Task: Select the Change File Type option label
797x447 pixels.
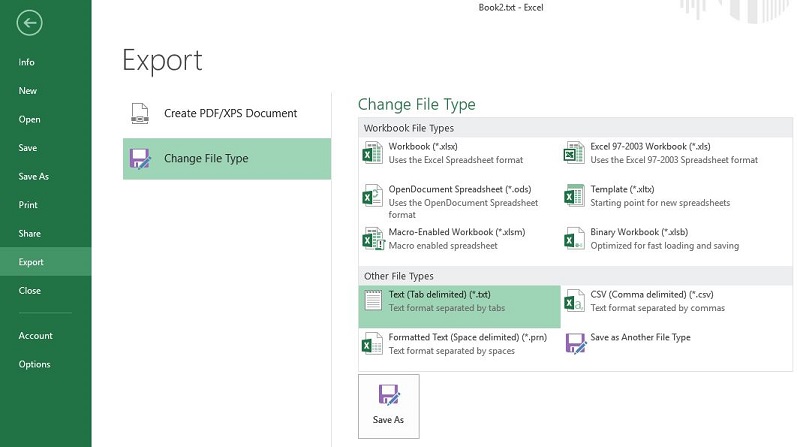Action: coord(206,158)
